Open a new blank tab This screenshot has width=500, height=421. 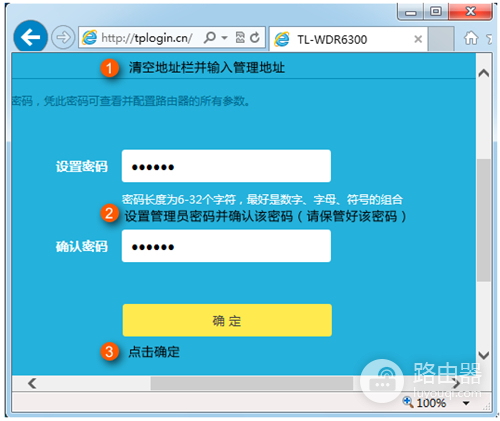[x=441, y=39]
